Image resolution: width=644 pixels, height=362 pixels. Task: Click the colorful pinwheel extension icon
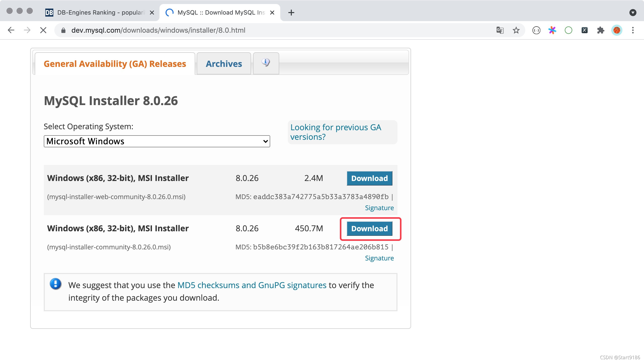point(552,30)
